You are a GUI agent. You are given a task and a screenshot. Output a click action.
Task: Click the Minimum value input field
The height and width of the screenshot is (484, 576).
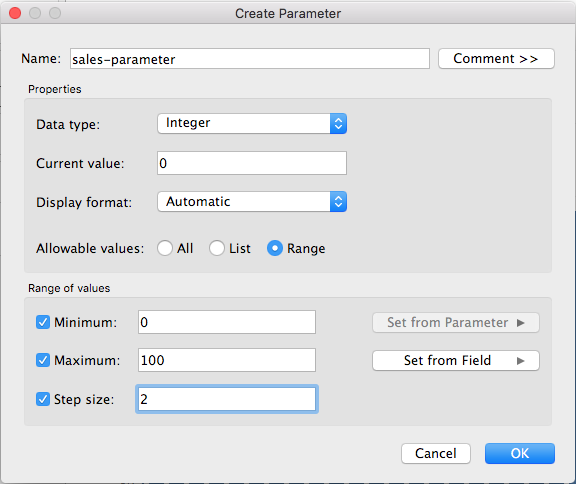(227, 322)
